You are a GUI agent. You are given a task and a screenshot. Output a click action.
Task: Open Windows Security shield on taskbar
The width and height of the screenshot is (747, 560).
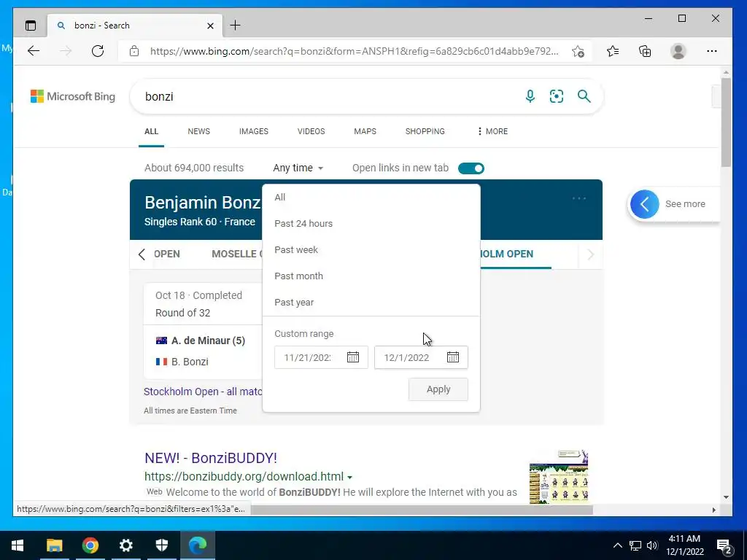coord(162,545)
